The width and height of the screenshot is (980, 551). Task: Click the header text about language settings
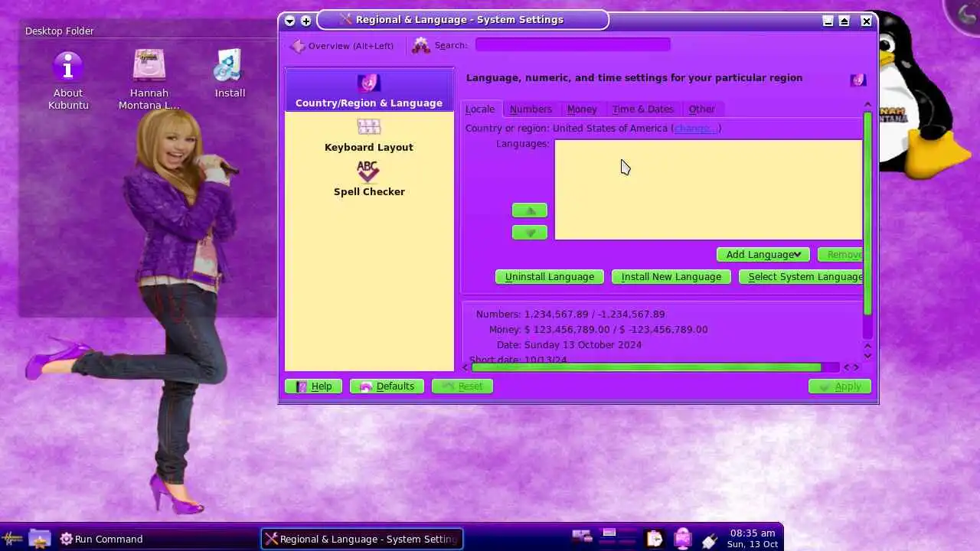[634, 78]
